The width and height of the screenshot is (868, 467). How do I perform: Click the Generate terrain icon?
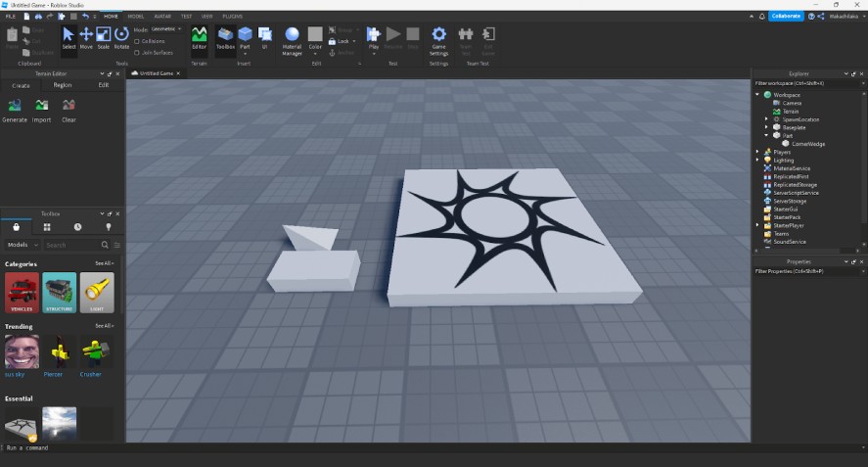click(15, 111)
